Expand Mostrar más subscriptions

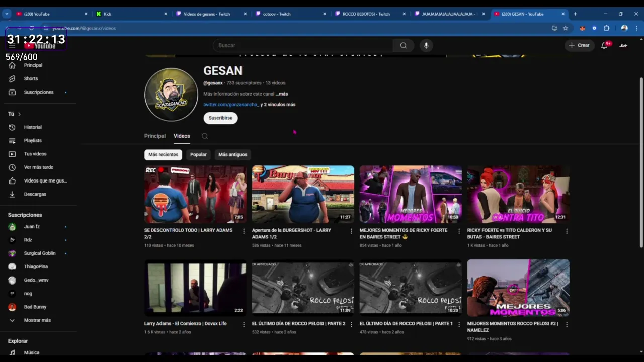point(38,320)
